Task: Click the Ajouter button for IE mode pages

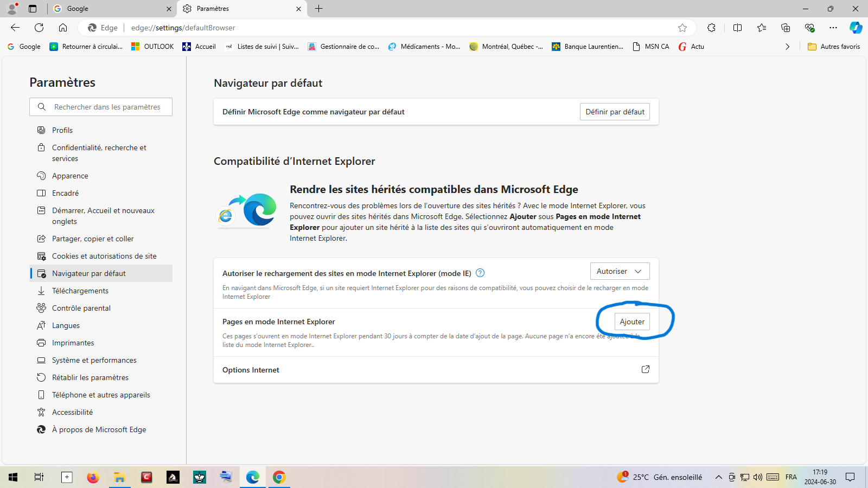Action: tap(632, 322)
